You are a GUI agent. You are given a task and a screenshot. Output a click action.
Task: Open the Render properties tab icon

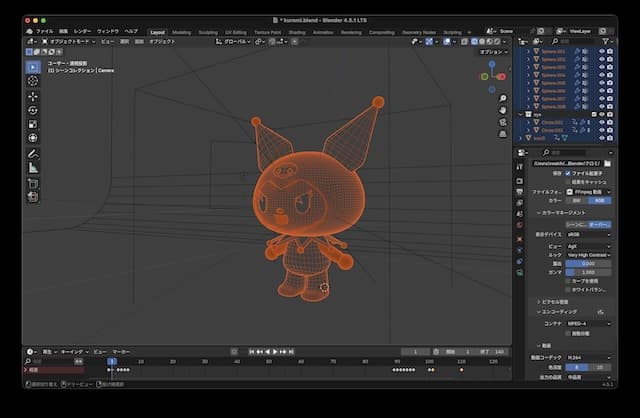click(x=520, y=181)
